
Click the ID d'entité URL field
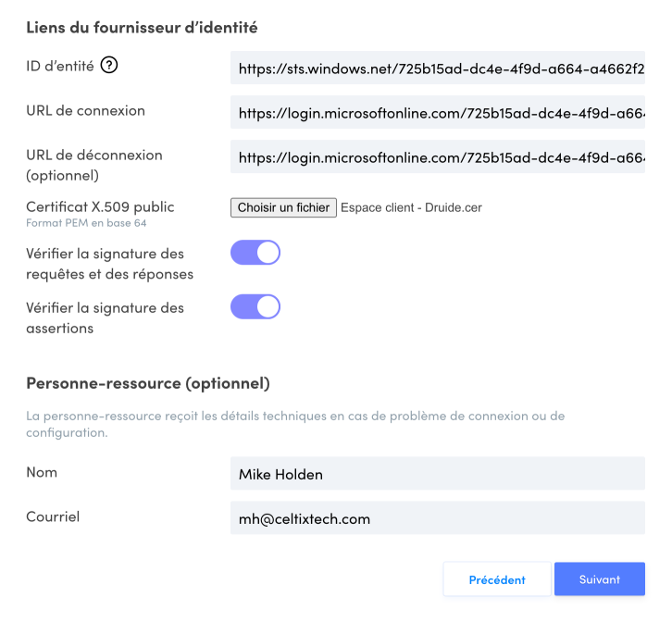click(x=437, y=68)
